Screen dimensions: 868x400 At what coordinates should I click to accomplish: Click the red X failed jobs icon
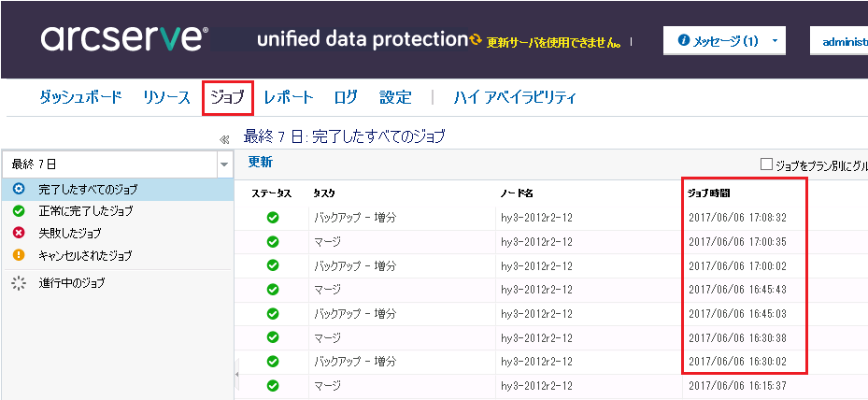(x=19, y=233)
